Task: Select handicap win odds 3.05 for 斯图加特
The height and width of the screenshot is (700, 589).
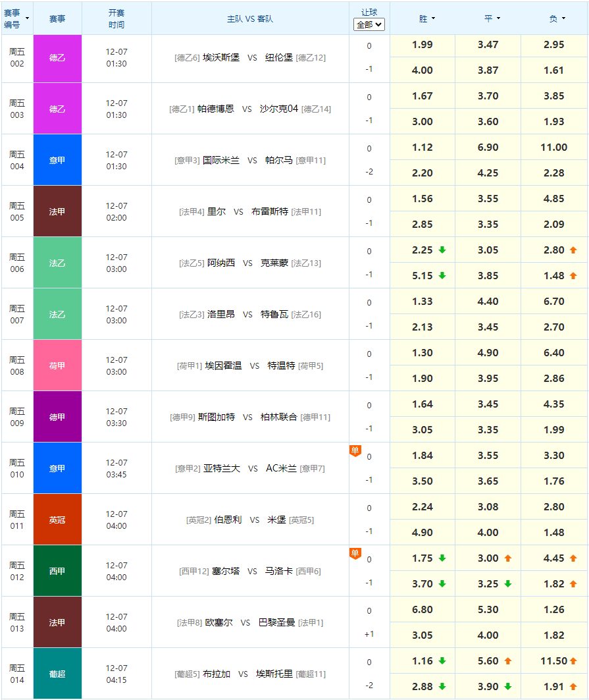Action: pyautogui.click(x=423, y=429)
